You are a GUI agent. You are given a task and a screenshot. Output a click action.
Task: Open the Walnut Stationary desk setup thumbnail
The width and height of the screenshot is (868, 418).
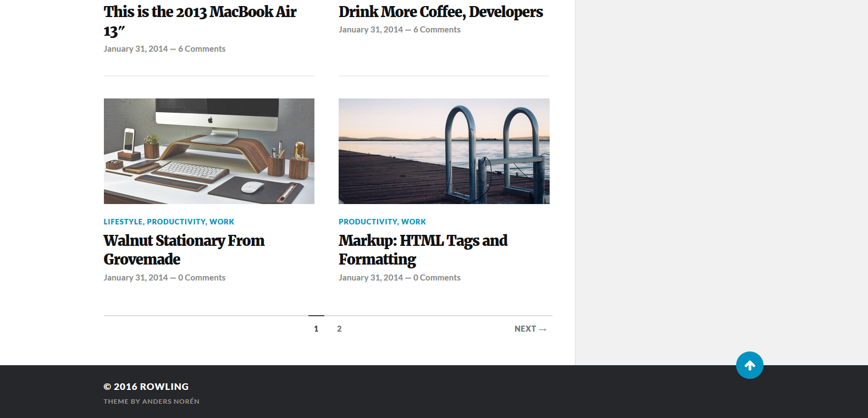point(209,151)
